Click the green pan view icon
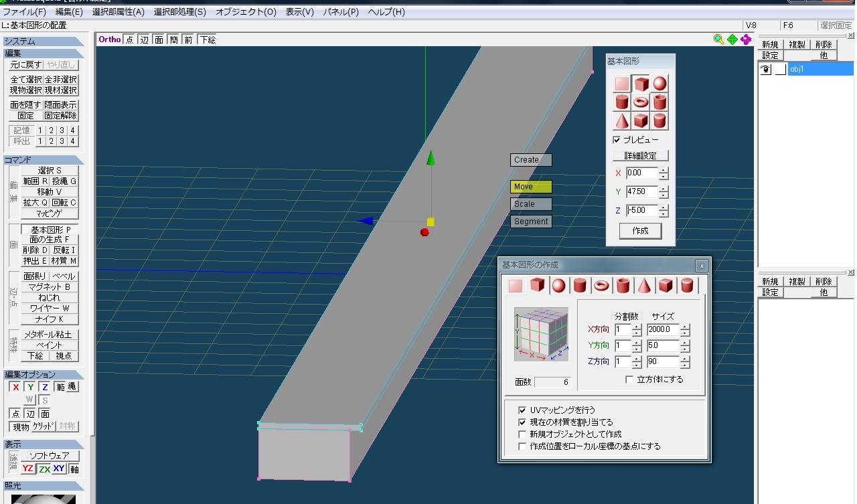The width and height of the screenshot is (857, 504). coord(732,39)
